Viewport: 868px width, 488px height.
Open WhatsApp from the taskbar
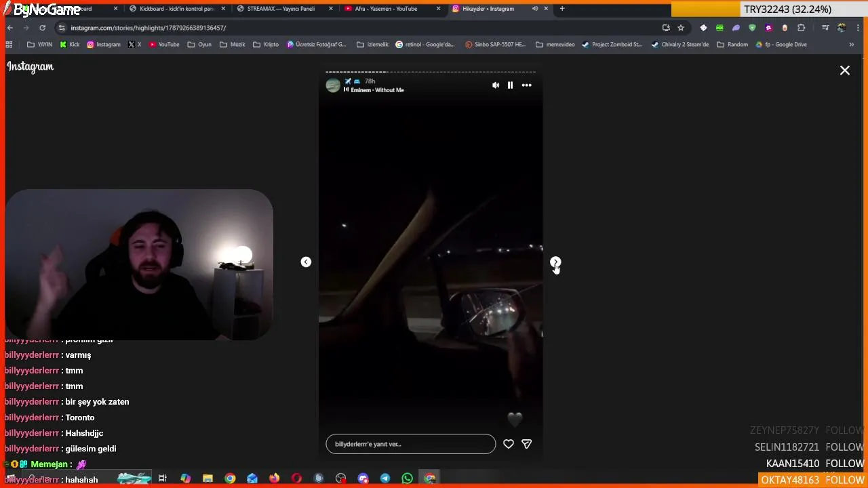(407, 479)
